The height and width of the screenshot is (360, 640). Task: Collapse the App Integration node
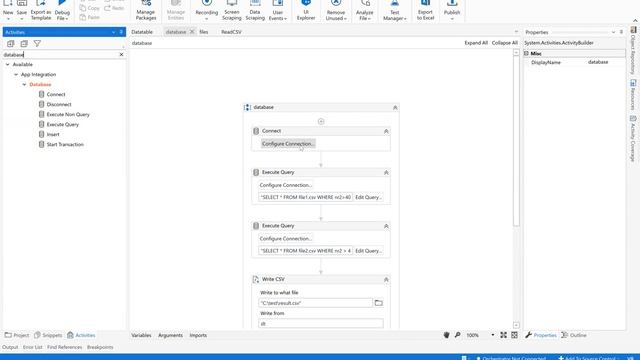click(x=16, y=75)
